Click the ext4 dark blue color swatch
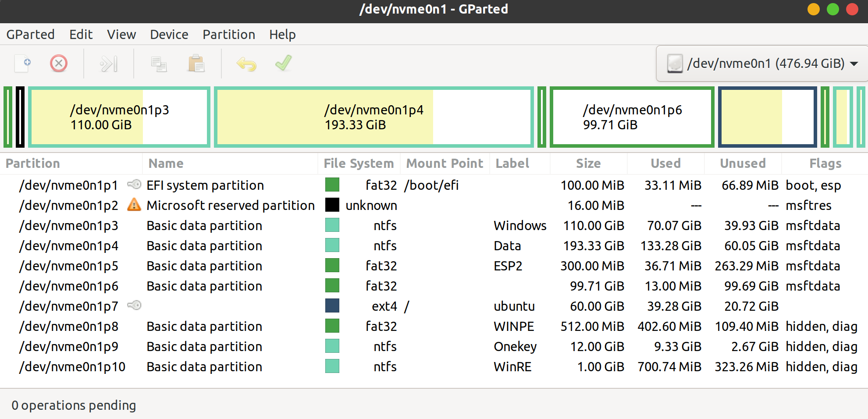868x419 pixels. click(x=332, y=305)
